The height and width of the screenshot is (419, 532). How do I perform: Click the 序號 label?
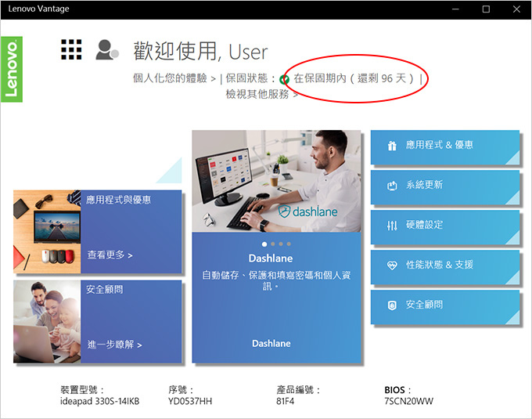pos(181,390)
